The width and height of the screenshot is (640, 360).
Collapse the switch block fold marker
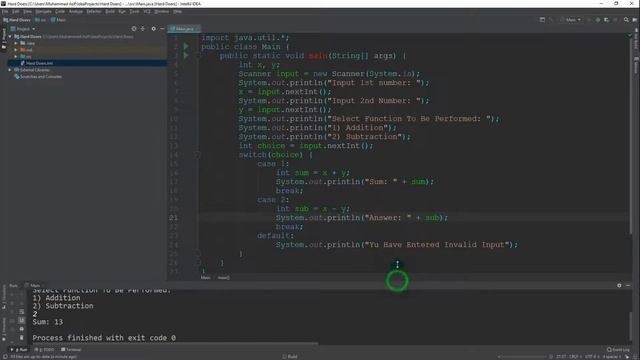(197, 155)
